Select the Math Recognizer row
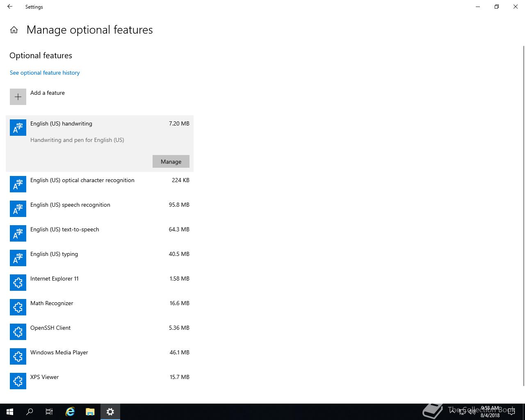This screenshot has width=525, height=420. (100, 307)
